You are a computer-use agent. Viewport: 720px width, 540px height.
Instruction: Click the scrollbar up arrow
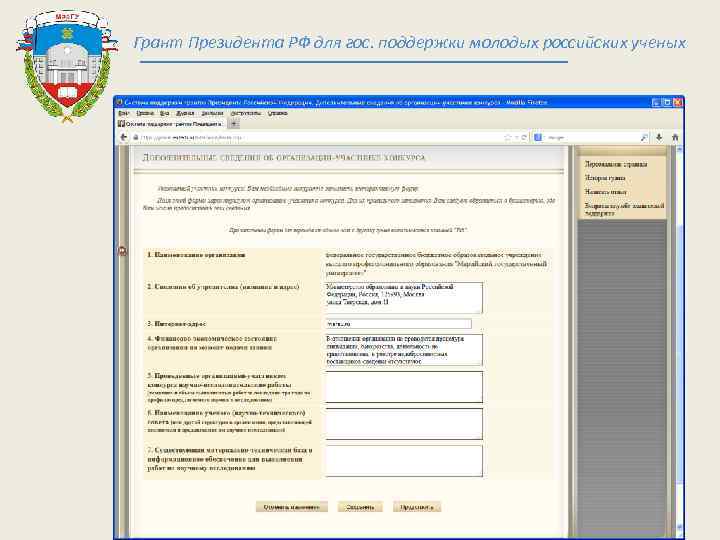tap(680, 150)
